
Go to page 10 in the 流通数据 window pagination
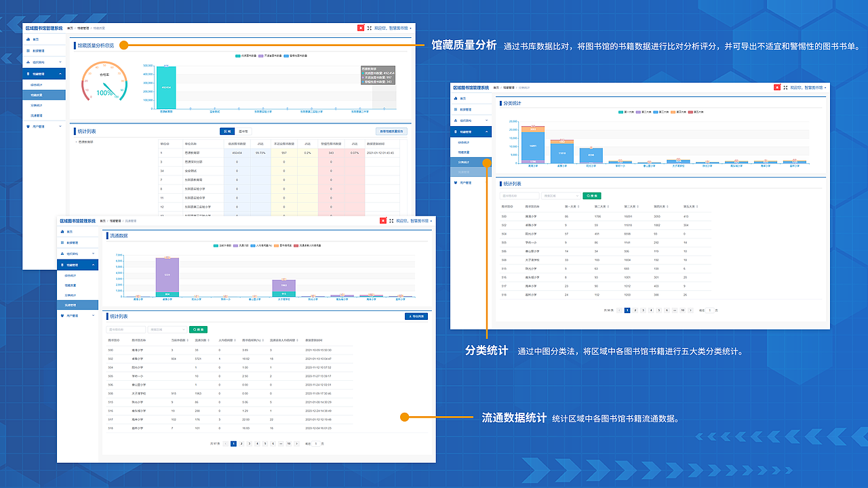(289, 444)
